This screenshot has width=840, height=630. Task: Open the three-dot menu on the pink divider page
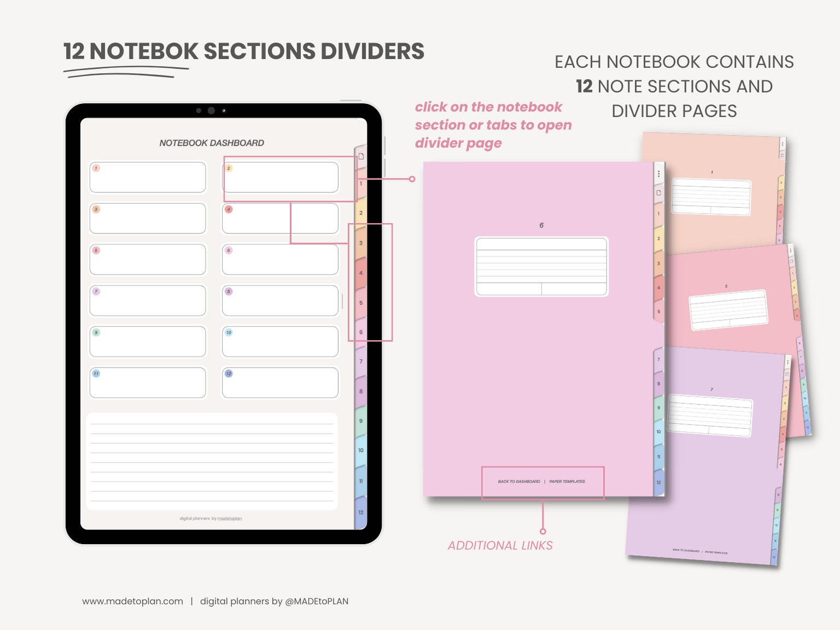658,172
